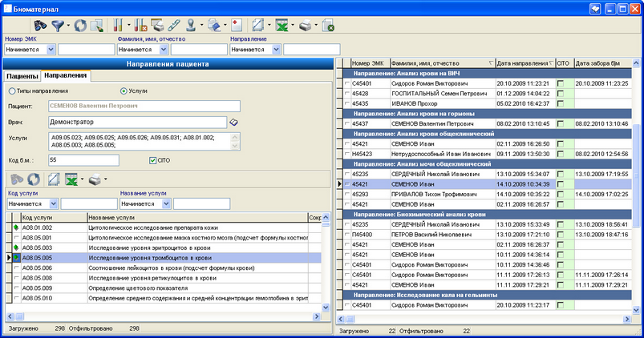Click the page with red cross icon
This screenshot has height=338, width=644.
[237, 26]
